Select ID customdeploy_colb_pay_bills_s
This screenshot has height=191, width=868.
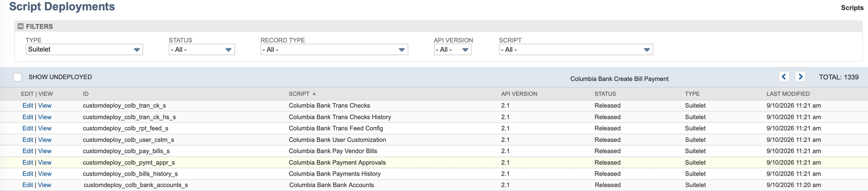coord(126,151)
